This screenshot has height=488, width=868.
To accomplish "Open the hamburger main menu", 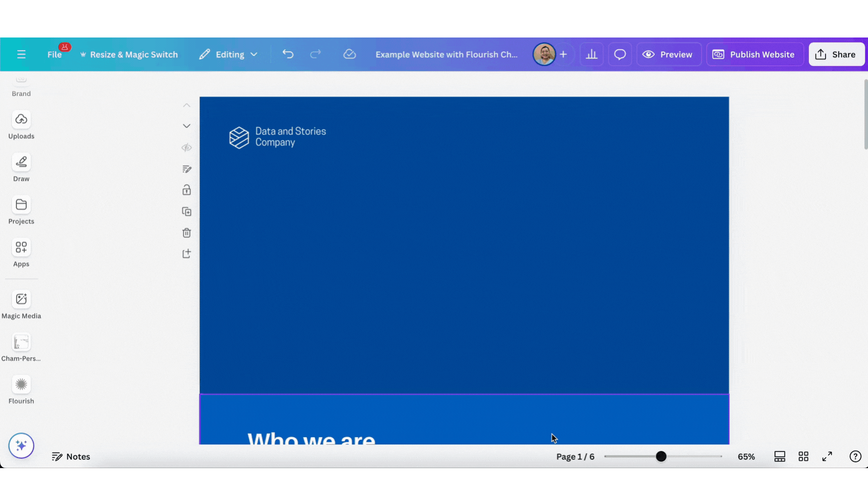I will click(x=21, y=54).
